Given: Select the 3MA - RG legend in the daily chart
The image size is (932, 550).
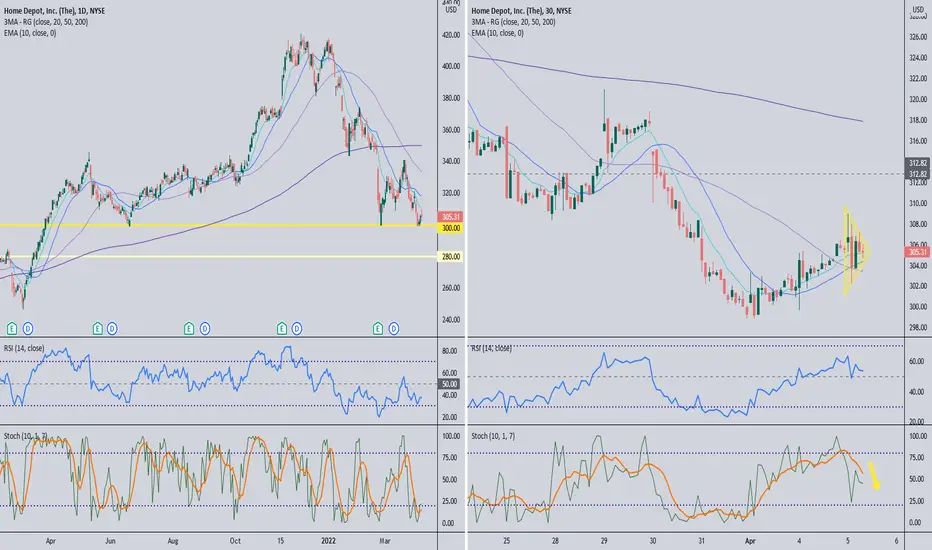Looking at the screenshot, I should tap(46, 22).
